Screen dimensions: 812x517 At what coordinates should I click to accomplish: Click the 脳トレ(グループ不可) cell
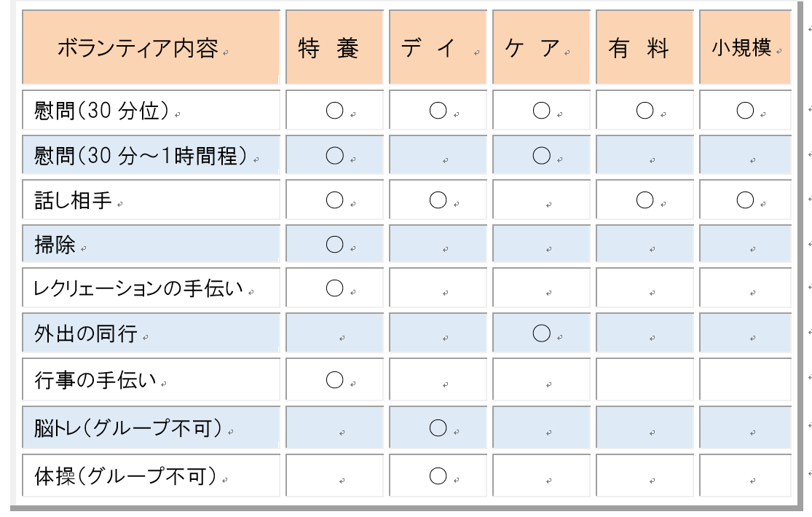click(x=151, y=427)
